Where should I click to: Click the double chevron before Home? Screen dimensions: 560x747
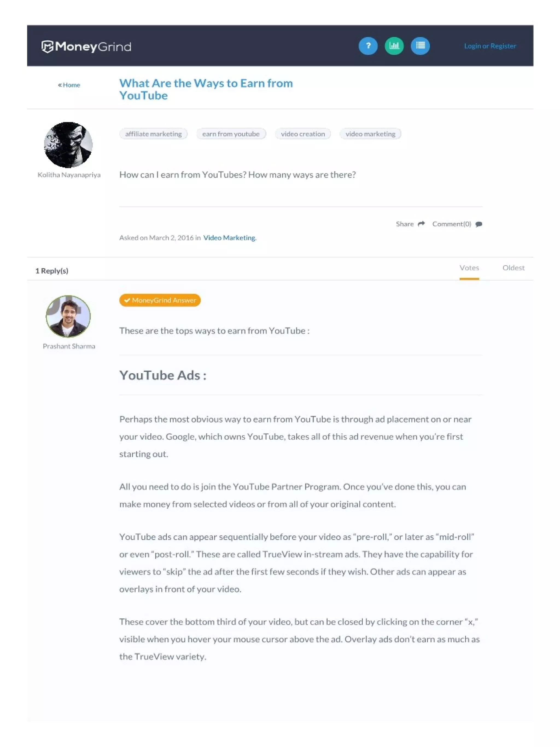(x=60, y=85)
